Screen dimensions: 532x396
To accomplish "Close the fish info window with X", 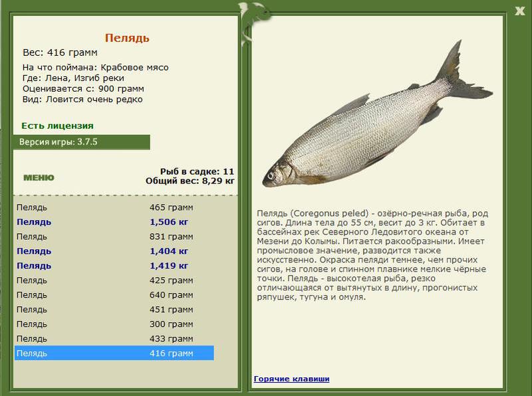I will [x=520, y=11].
